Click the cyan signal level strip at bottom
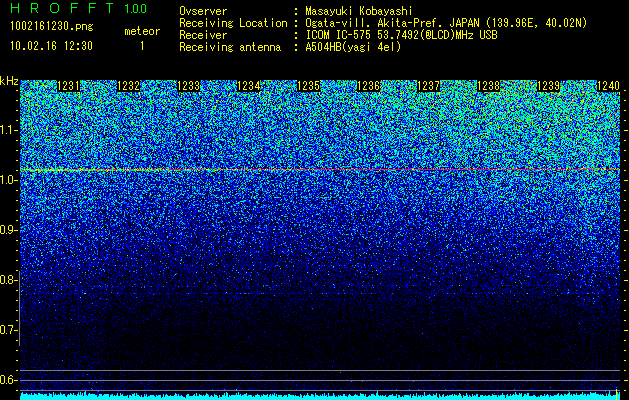This screenshot has height=400, width=629. pos(320,397)
